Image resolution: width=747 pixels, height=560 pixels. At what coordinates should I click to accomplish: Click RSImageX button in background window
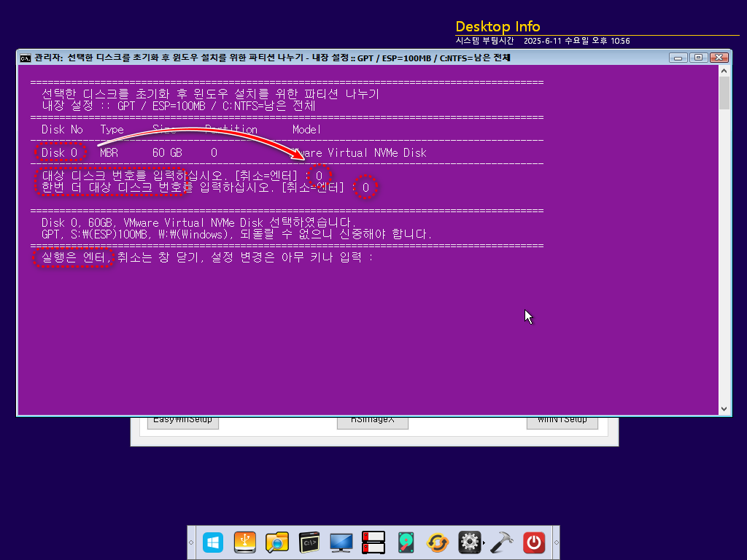click(x=373, y=422)
